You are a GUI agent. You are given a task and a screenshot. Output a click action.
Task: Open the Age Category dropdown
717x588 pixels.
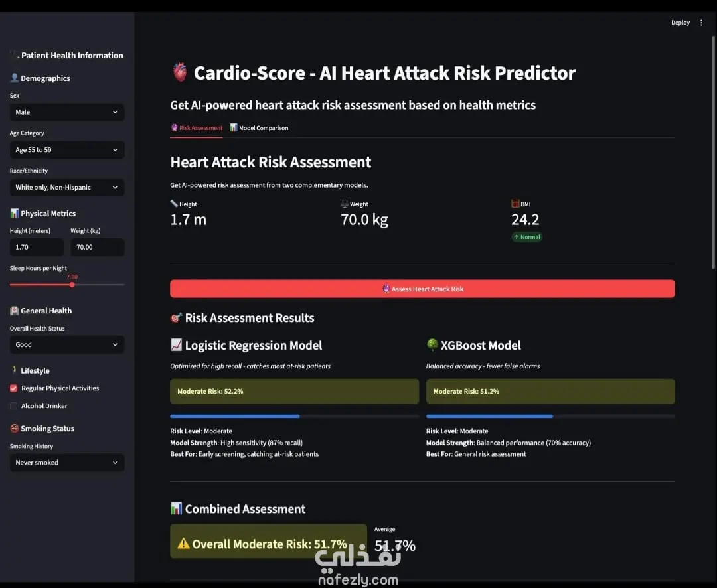tap(67, 149)
